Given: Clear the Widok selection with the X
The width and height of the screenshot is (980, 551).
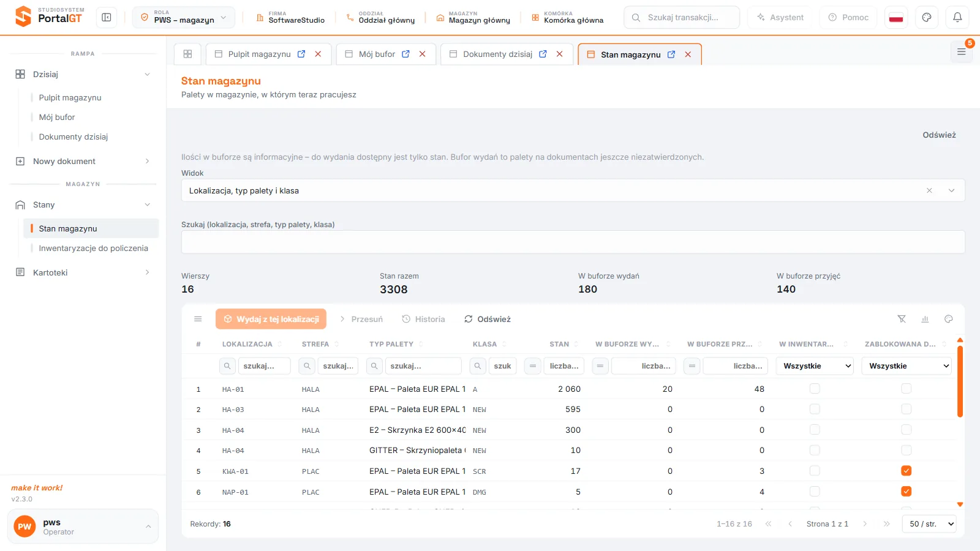Looking at the screenshot, I should tap(929, 190).
